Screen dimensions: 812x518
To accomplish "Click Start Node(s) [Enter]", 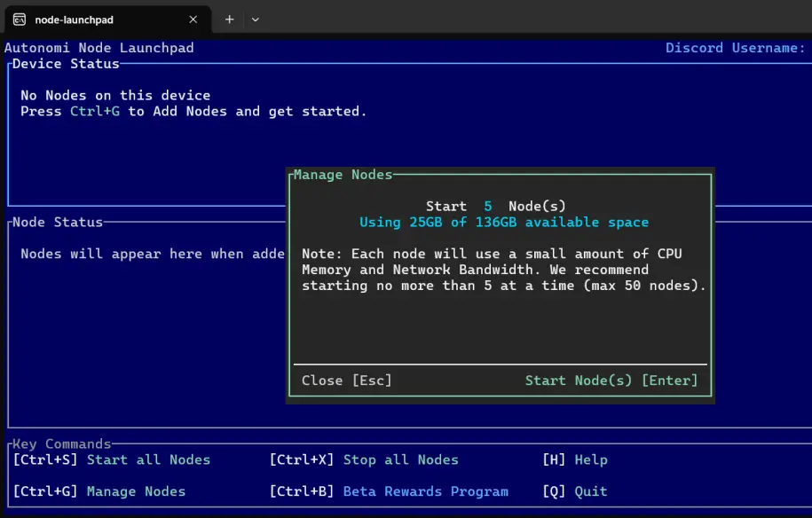I will tap(611, 381).
